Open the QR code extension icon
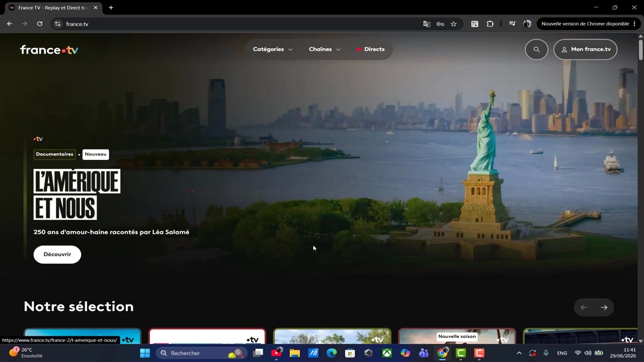The width and height of the screenshot is (644, 362). tap(474, 24)
